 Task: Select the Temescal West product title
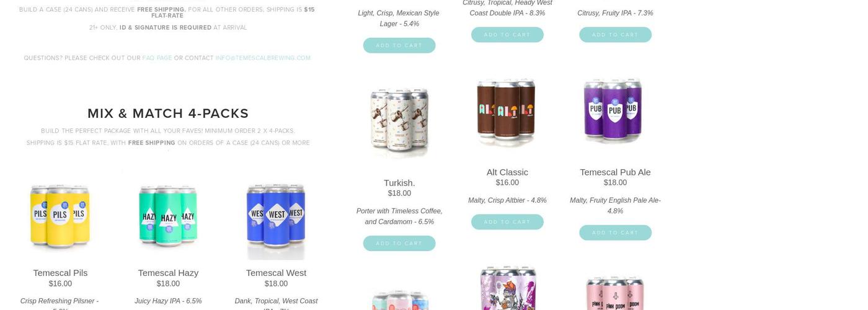[276, 273]
